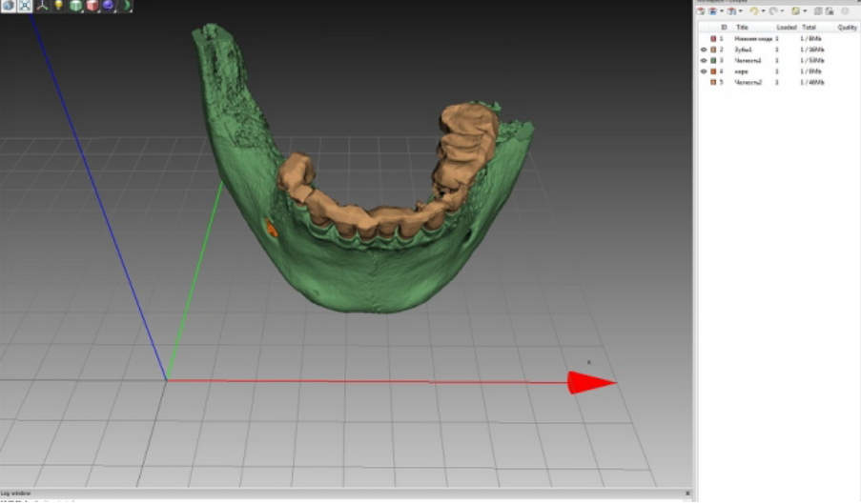Click the second workspace toolbar icon with red top

[713, 11]
